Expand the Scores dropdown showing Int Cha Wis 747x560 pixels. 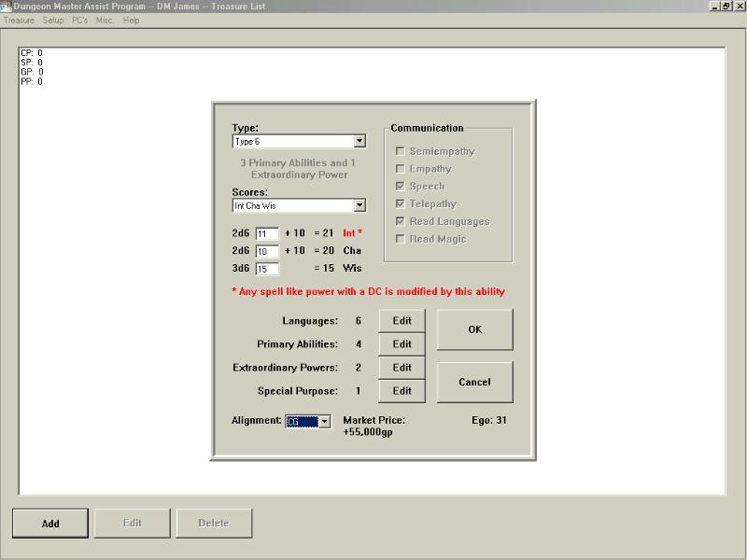coord(359,205)
